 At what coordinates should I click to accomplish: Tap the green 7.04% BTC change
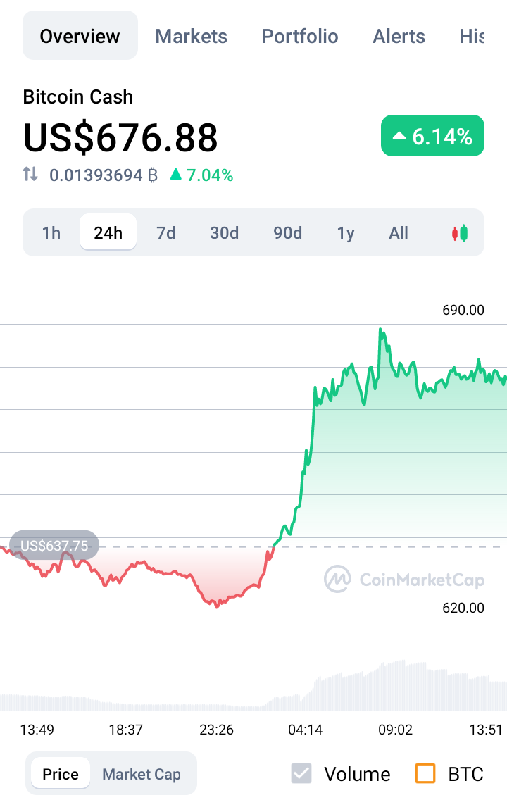202,175
